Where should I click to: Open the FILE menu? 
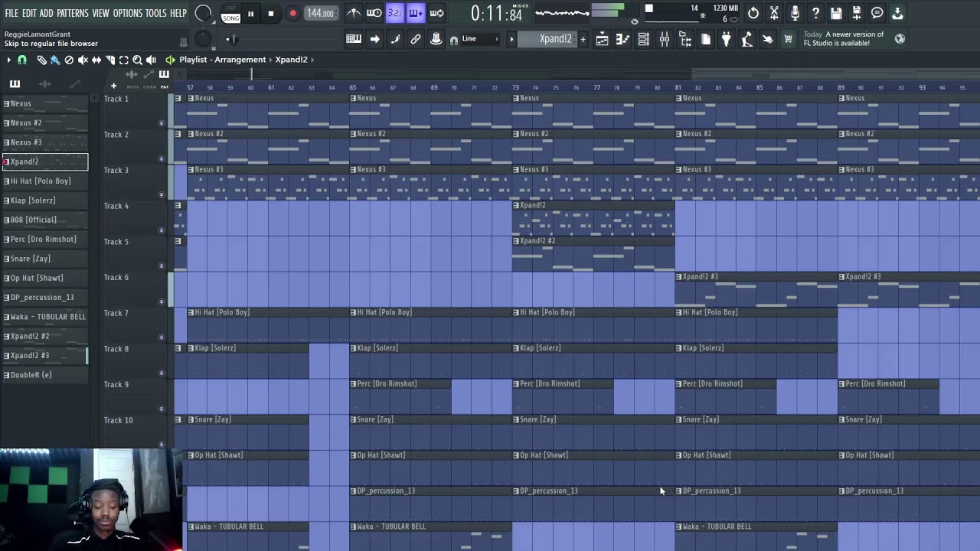[x=11, y=13]
